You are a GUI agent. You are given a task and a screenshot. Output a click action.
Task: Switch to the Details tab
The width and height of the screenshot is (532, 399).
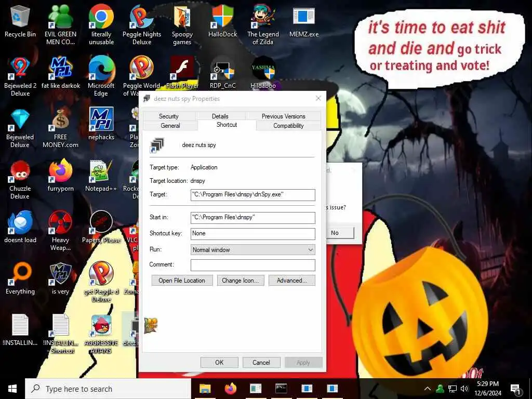(x=220, y=116)
